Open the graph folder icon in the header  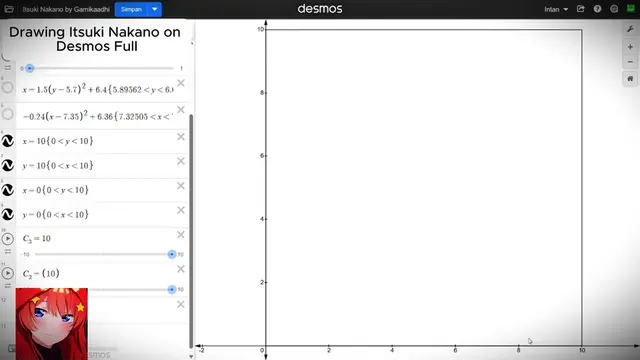(x=9, y=9)
